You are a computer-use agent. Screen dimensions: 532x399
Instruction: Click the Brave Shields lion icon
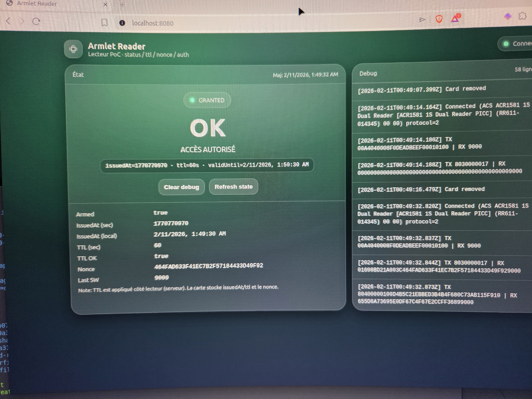(x=439, y=19)
